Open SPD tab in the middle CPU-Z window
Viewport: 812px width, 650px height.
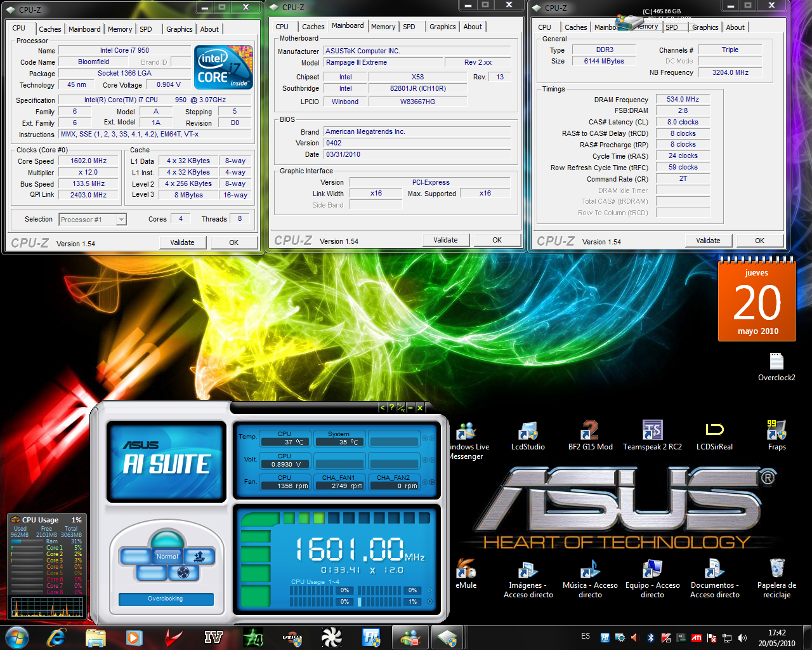(409, 27)
